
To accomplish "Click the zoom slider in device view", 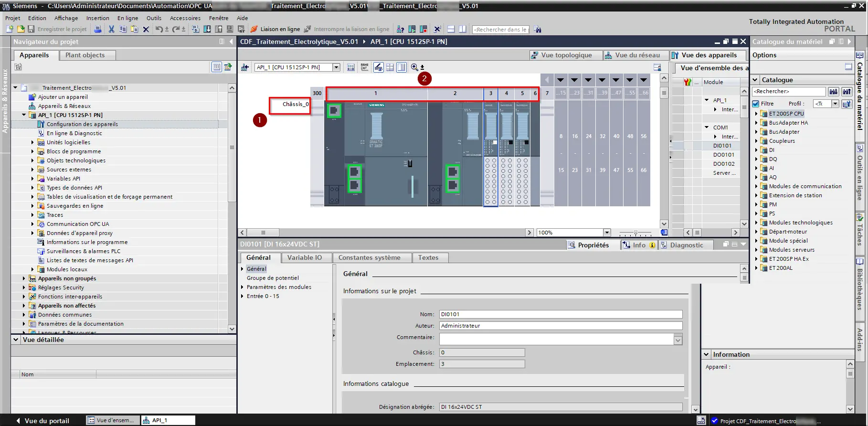I will coord(635,233).
